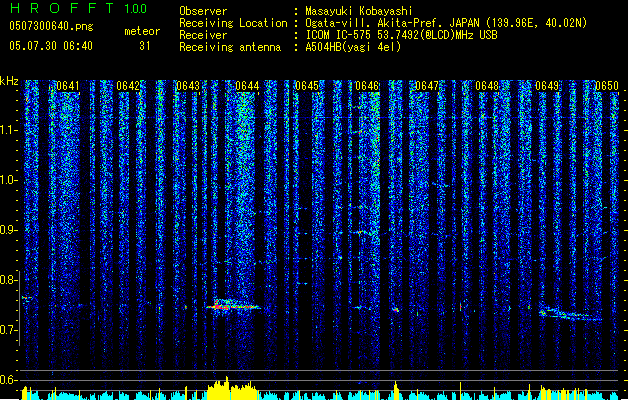Click the long sloping echo trace below 0649

(570, 314)
